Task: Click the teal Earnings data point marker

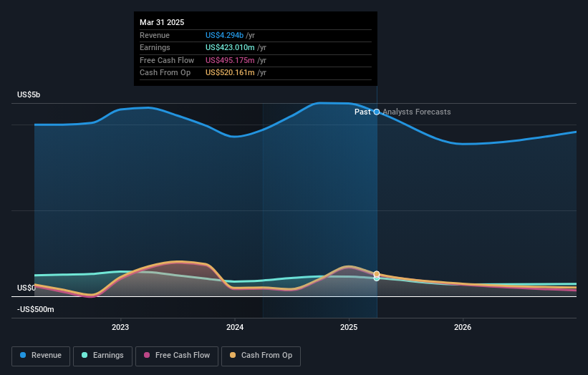Action: tap(377, 278)
